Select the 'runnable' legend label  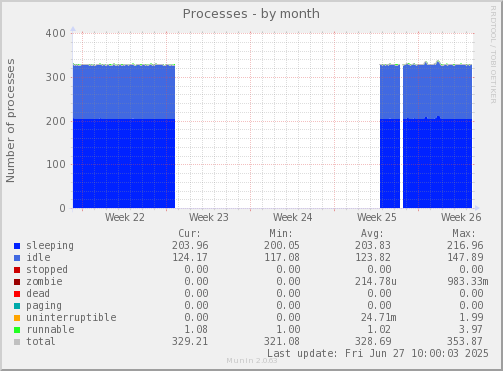pyautogui.click(x=50, y=329)
